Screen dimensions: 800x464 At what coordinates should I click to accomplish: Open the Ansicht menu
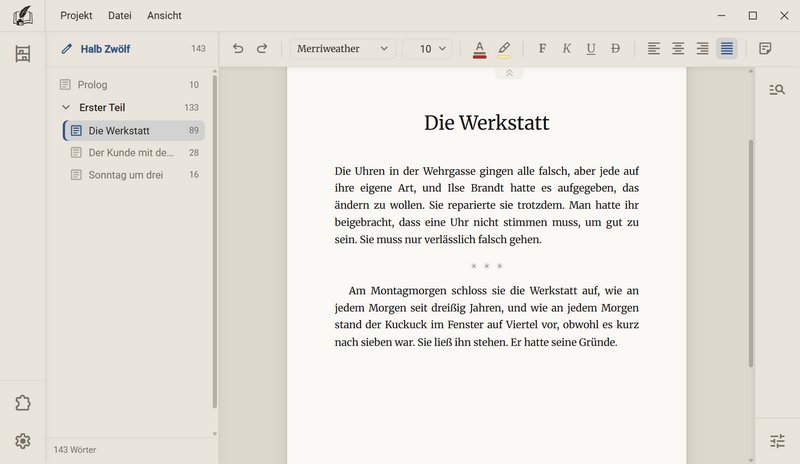(x=164, y=16)
